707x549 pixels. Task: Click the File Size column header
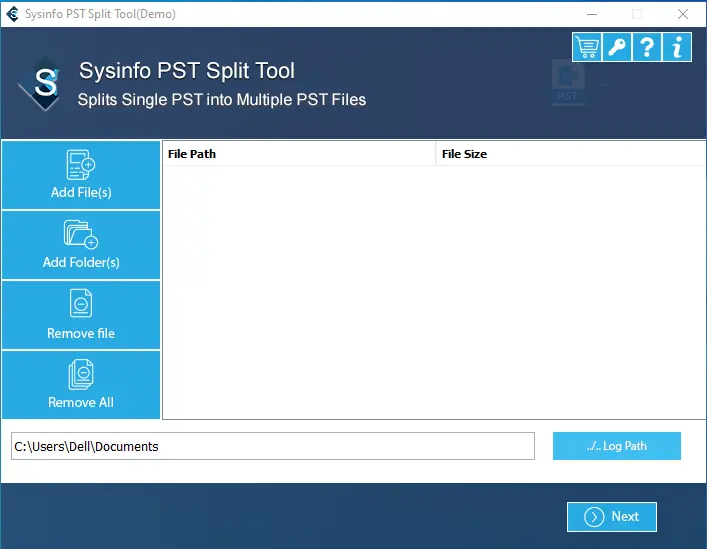(x=570, y=154)
